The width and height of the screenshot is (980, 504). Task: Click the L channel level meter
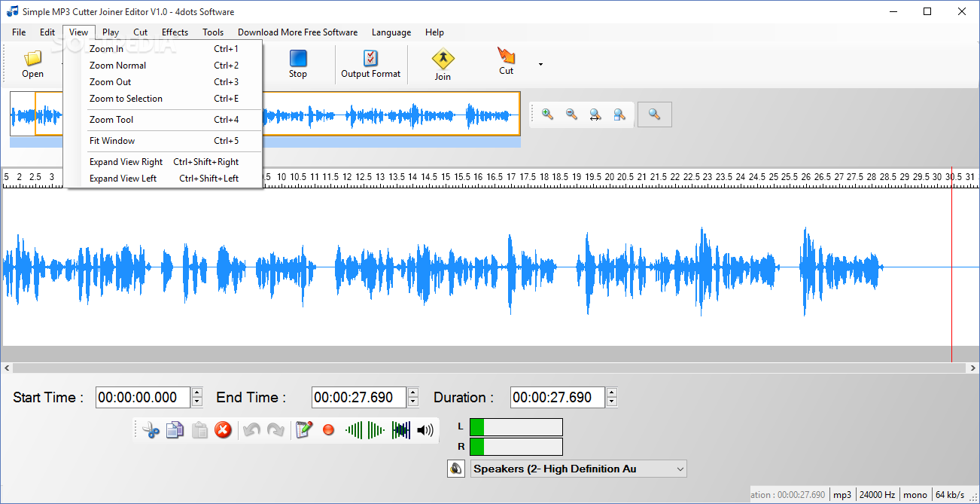[516, 427]
